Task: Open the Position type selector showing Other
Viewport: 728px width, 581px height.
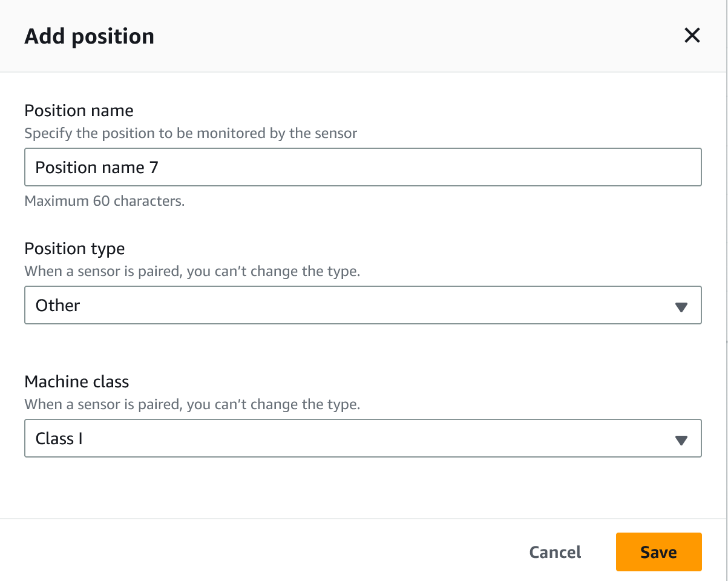Action: tap(363, 305)
